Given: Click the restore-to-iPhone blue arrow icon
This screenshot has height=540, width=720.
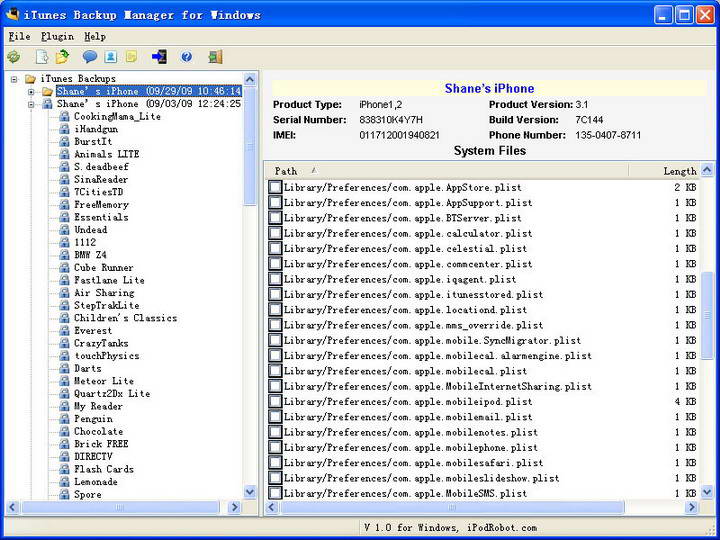Looking at the screenshot, I should tap(159, 57).
